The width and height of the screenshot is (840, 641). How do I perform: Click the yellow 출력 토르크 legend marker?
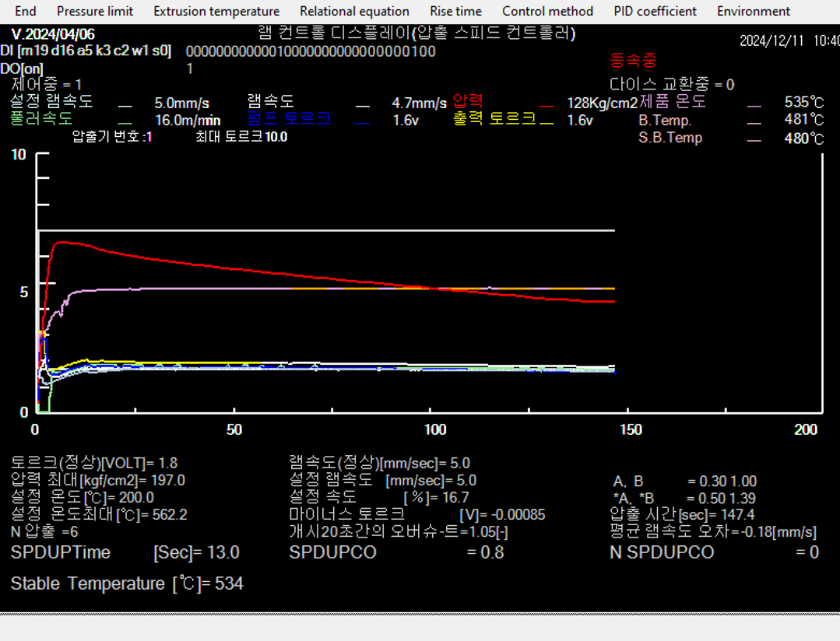click(547, 122)
